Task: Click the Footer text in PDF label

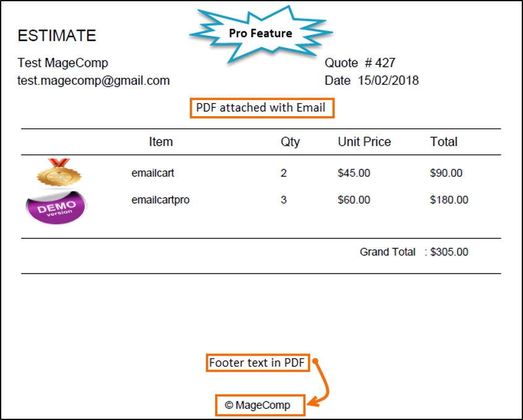Action: pos(257,363)
